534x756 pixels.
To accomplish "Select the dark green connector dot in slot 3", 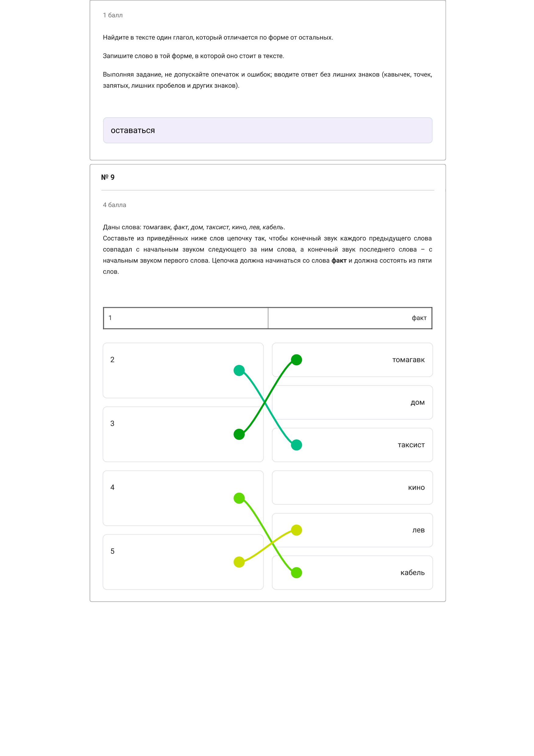I will pos(239,434).
